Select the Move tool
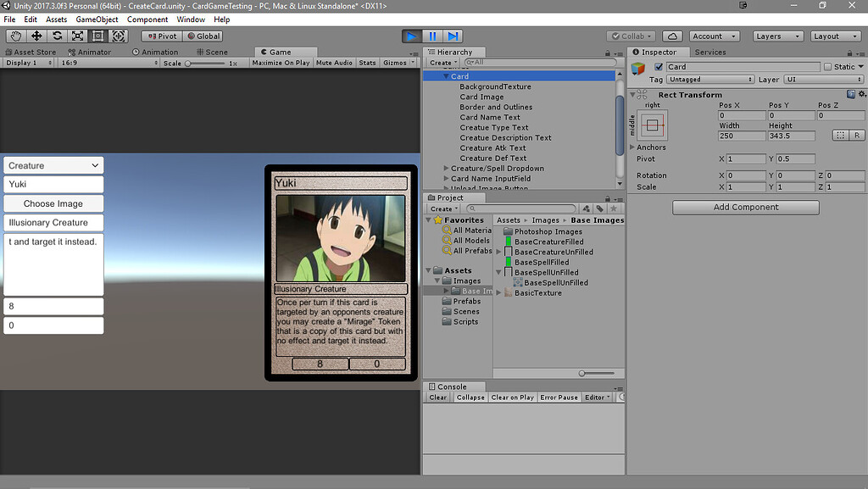 point(35,36)
